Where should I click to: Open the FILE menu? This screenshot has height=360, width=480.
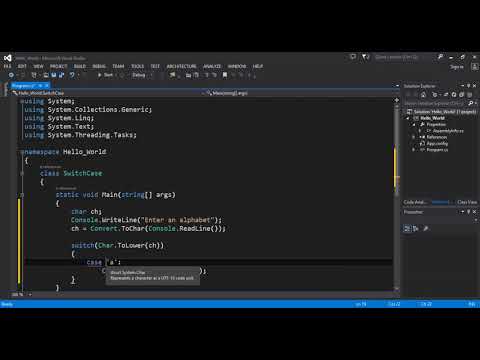pyautogui.click(x=7, y=66)
